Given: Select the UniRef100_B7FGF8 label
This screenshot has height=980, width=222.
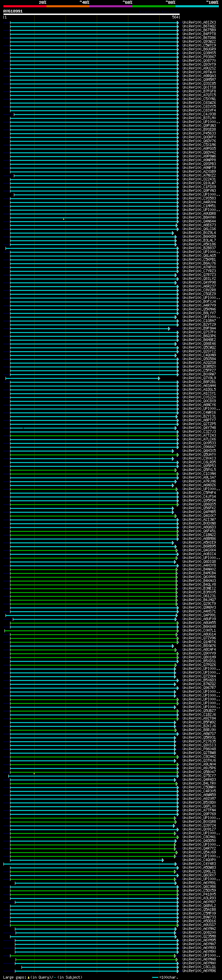Looking at the screenshot, I should tap(199, 91).
